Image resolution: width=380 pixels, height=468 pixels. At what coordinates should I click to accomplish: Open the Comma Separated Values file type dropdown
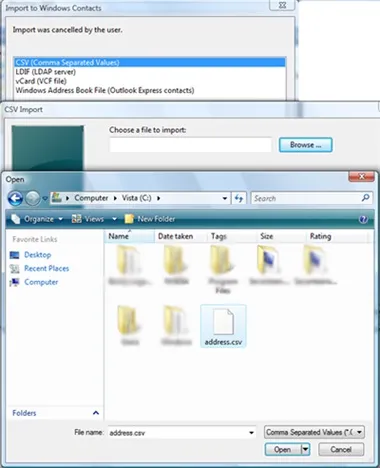tap(314, 432)
